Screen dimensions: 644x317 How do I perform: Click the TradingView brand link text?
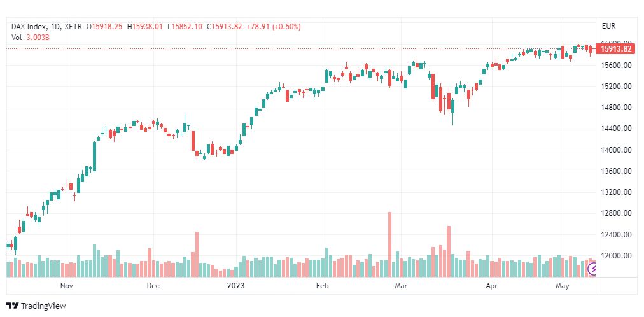click(x=43, y=306)
